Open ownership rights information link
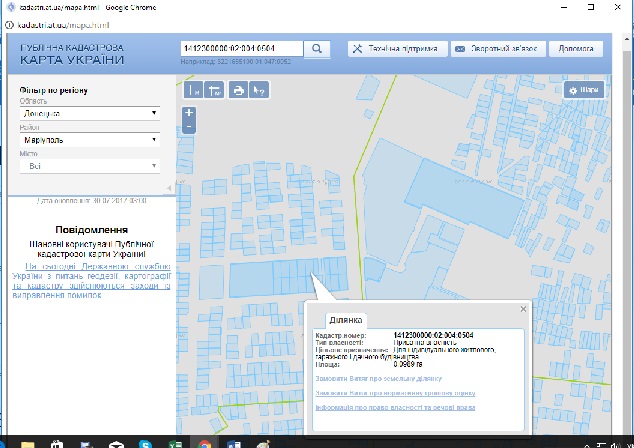Viewport: 634px width, 448px height. tap(395, 408)
